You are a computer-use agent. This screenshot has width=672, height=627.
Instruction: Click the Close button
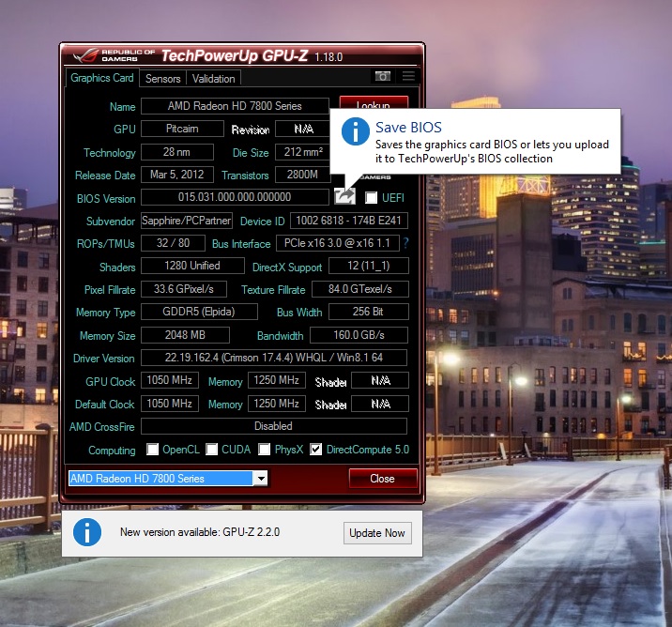click(x=382, y=479)
